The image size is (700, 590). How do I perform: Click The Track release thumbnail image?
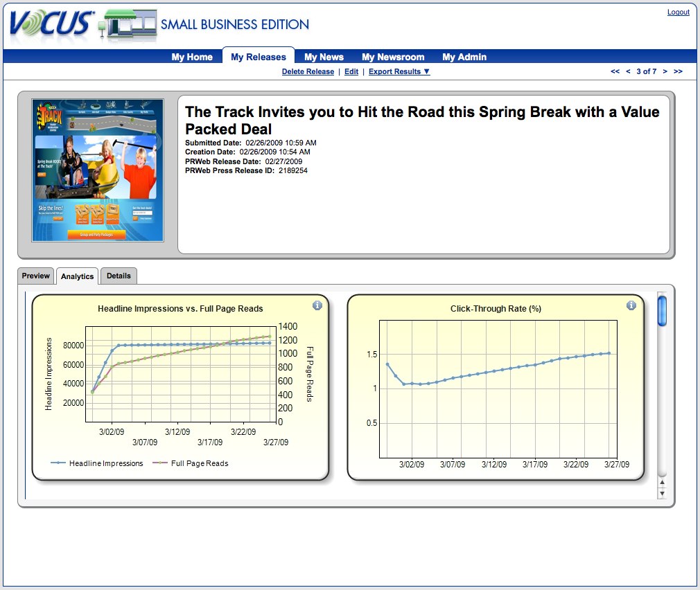(x=98, y=170)
